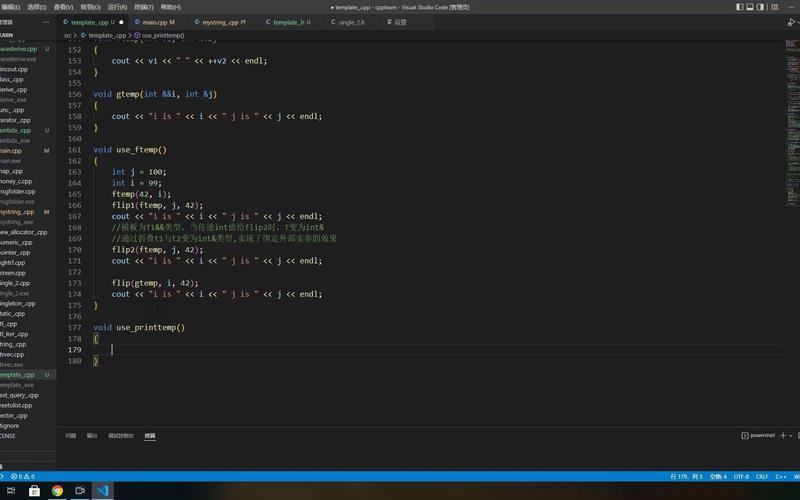
Task: Click line number 177 in the gutter
Action: pos(74,328)
